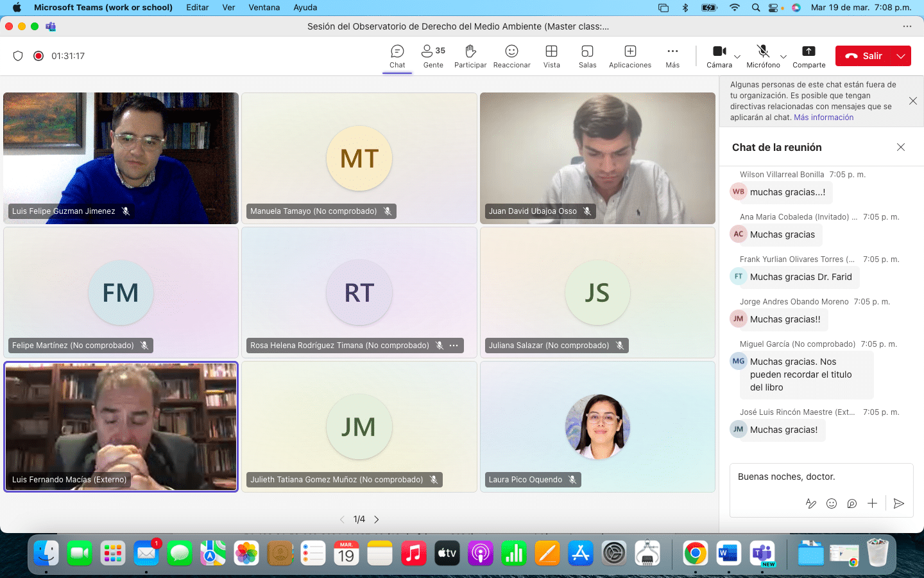Expand the Cámara options chevron
924x578 pixels.
pos(737,57)
